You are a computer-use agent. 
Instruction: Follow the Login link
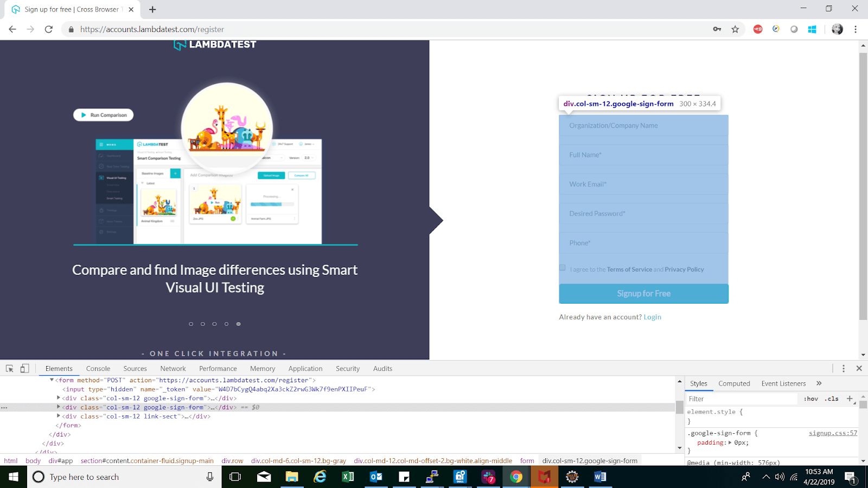pos(653,317)
